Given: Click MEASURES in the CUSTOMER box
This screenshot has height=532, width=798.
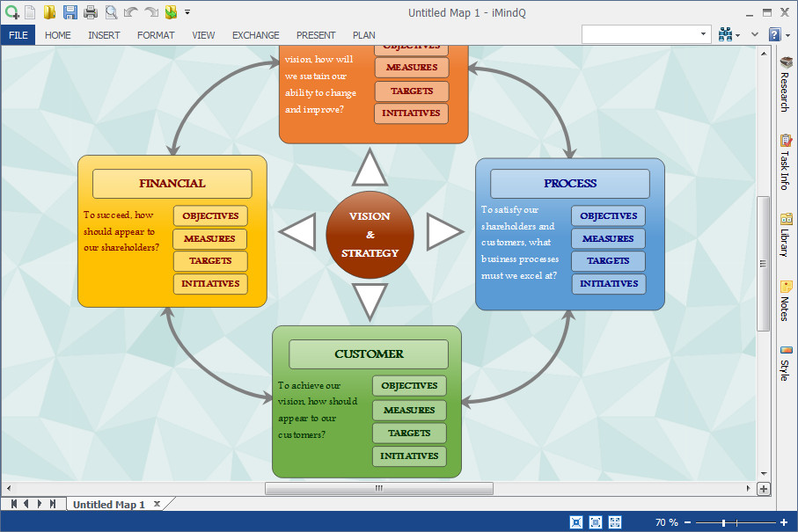Looking at the screenshot, I should click(409, 410).
